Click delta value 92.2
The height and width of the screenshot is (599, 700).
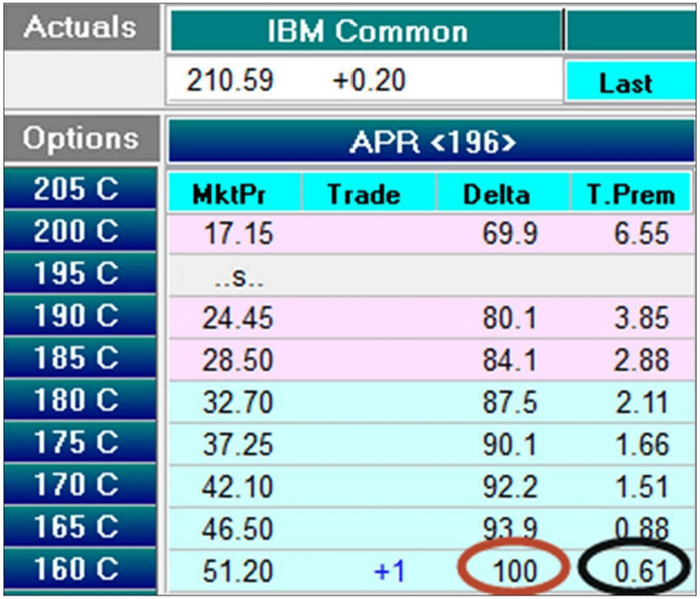point(510,487)
